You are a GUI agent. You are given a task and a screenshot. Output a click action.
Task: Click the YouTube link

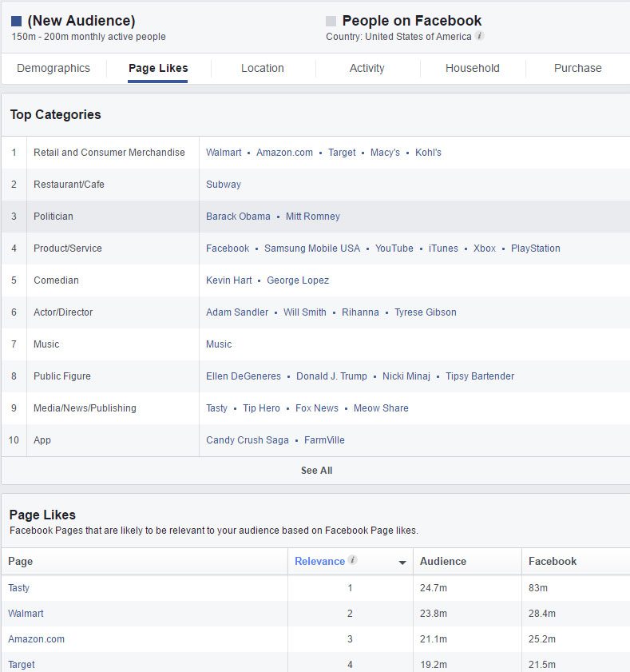pyautogui.click(x=394, y=249)
